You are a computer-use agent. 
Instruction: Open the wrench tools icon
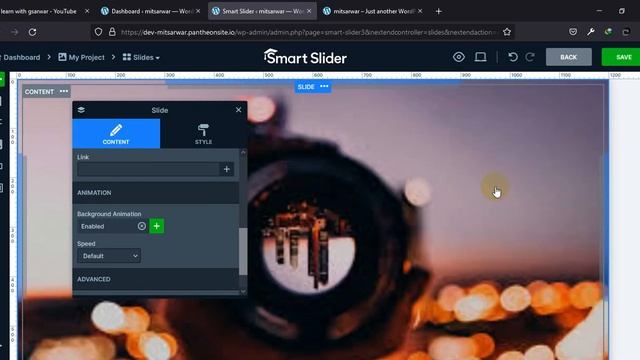pos(591,32)
